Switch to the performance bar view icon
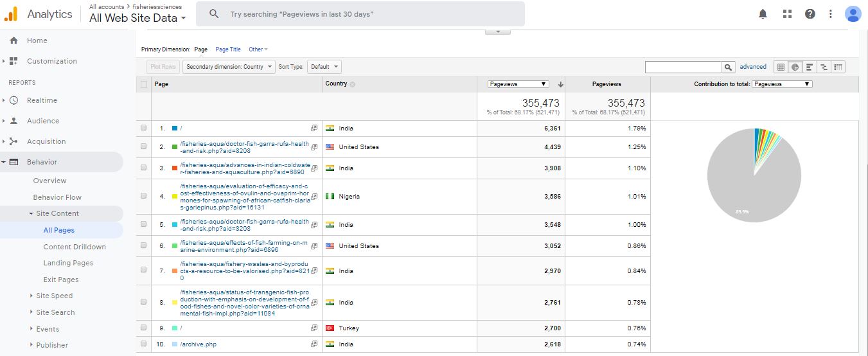868x356 pixels. pos(810,67)
